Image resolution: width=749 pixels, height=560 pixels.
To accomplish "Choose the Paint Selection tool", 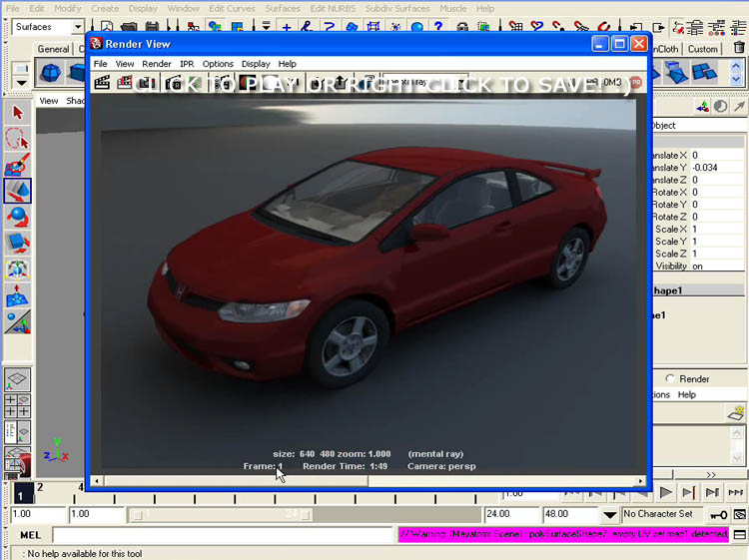I will coord(17,166).
